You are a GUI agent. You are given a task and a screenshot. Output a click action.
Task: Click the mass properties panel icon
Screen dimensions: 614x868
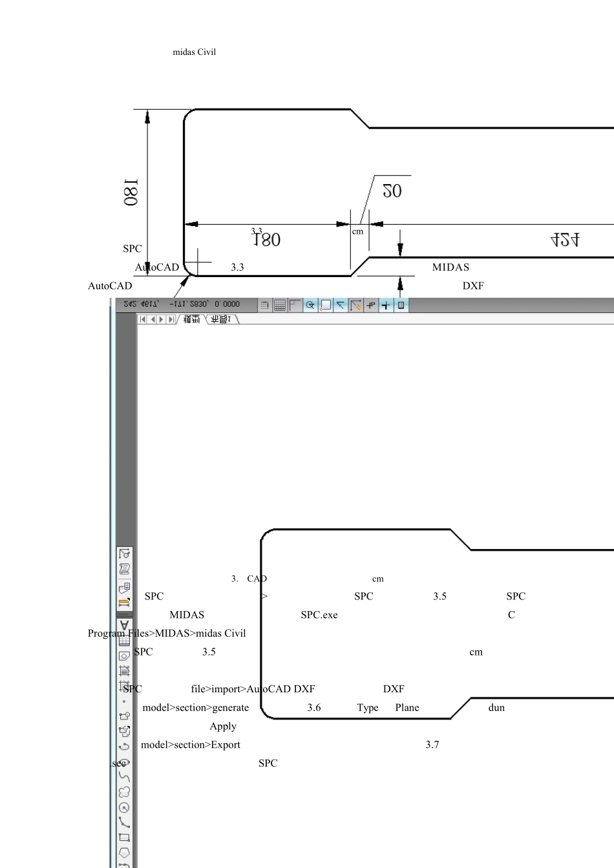click(x=124, y=588)
